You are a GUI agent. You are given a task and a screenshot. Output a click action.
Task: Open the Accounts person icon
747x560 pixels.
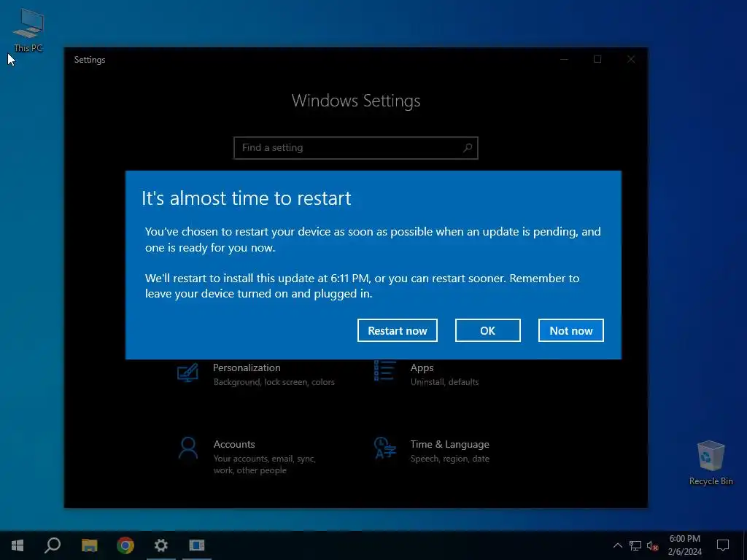pos(188,448)
